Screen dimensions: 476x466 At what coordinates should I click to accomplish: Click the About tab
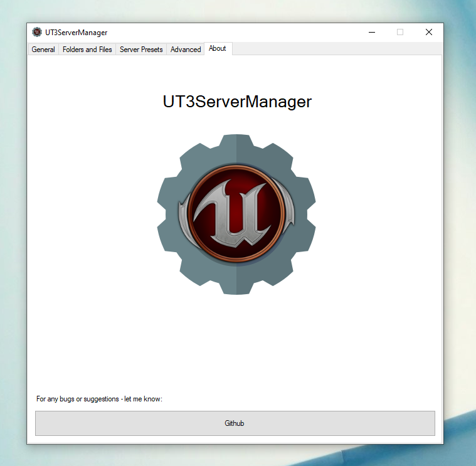click(218, 48)
